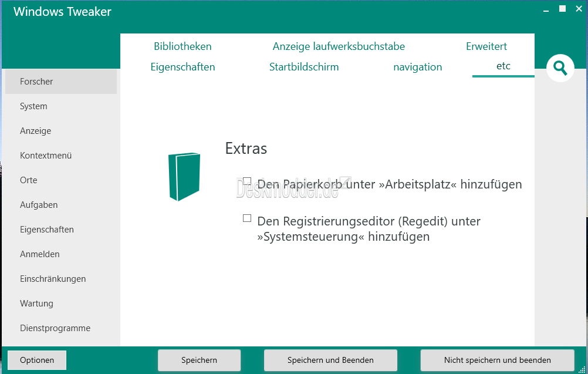Click the Optionen button

[x=37, y=360]
